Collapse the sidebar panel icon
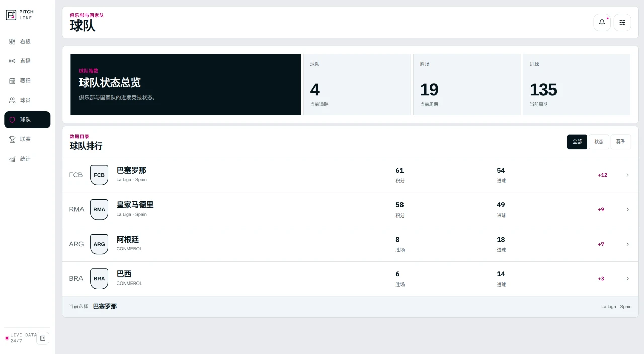This screenshot has height=354, width=644. coord(43,338)
